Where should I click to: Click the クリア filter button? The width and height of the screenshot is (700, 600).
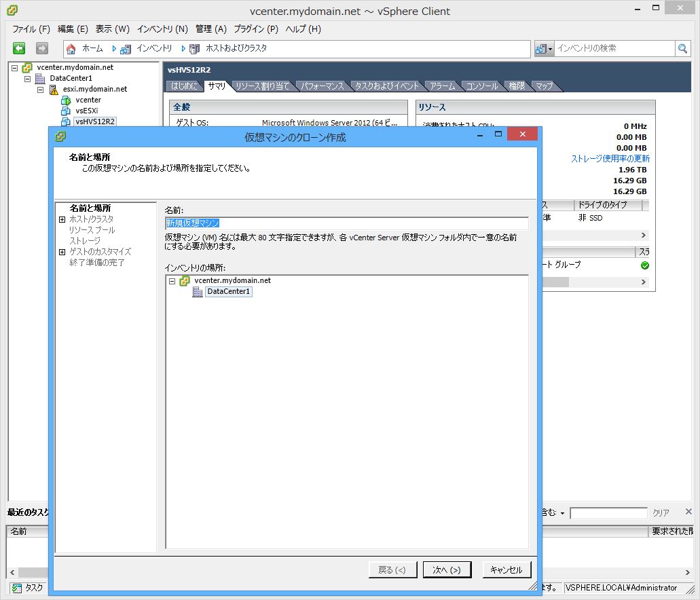point(661,513)
